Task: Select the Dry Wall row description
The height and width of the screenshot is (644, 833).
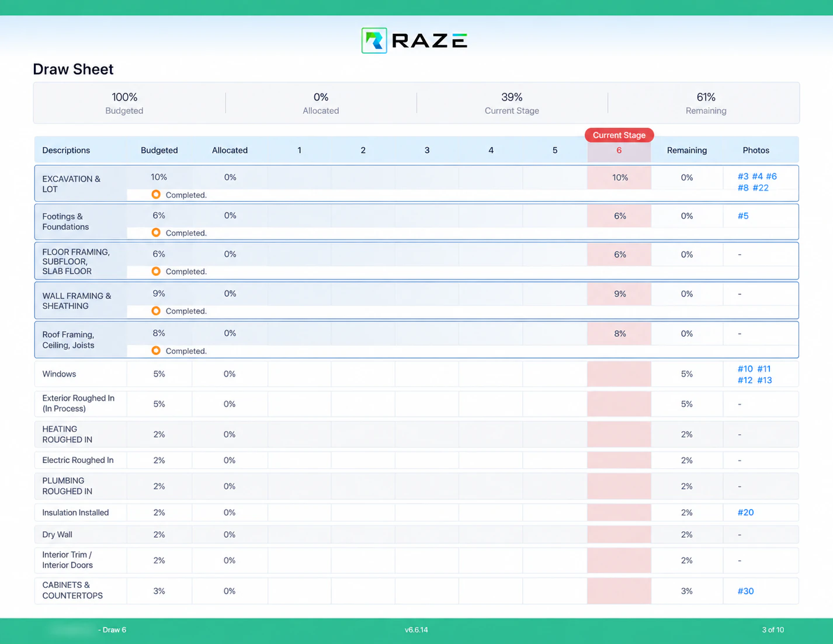Action: pos(57,535)
